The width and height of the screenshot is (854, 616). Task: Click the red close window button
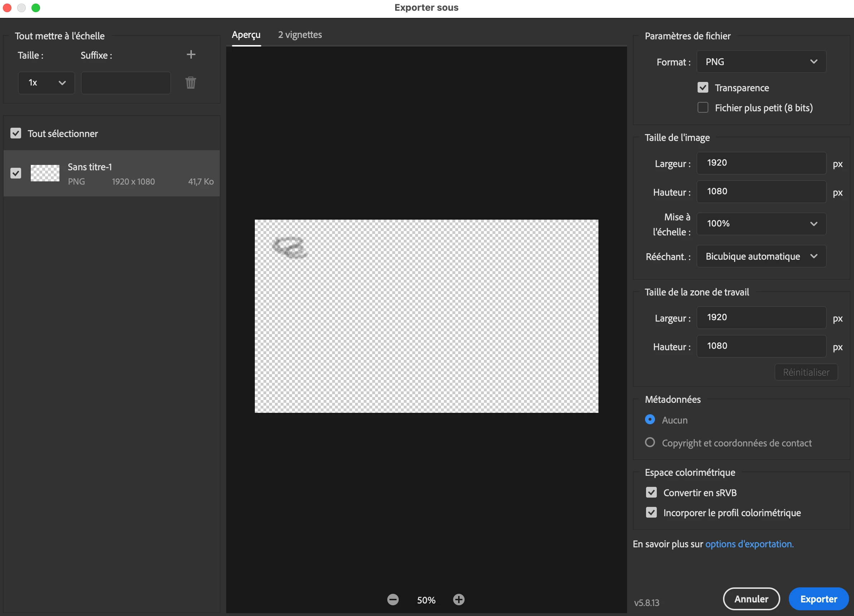(7, 8)
